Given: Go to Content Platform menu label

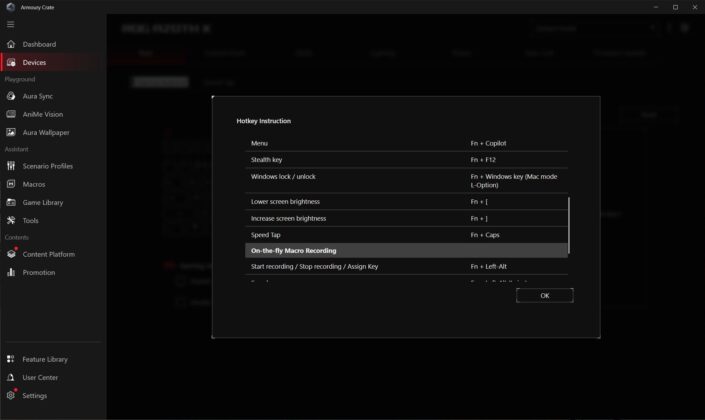Looking at the screenshot, I should pos(49,254).
